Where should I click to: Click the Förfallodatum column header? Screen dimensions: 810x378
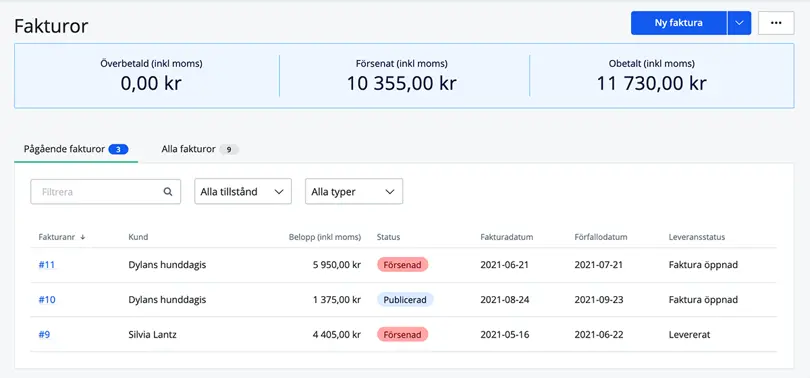(x=600, y=237)
